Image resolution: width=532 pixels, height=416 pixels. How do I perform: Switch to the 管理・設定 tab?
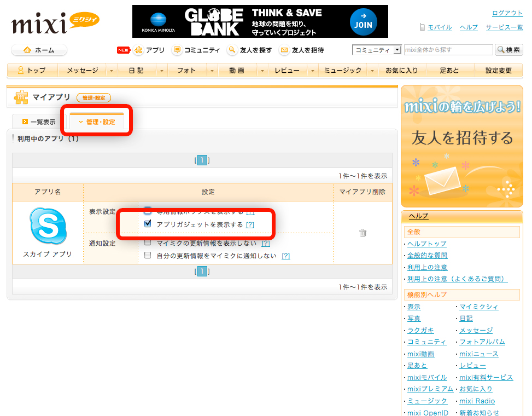click(x=97, y=122)
